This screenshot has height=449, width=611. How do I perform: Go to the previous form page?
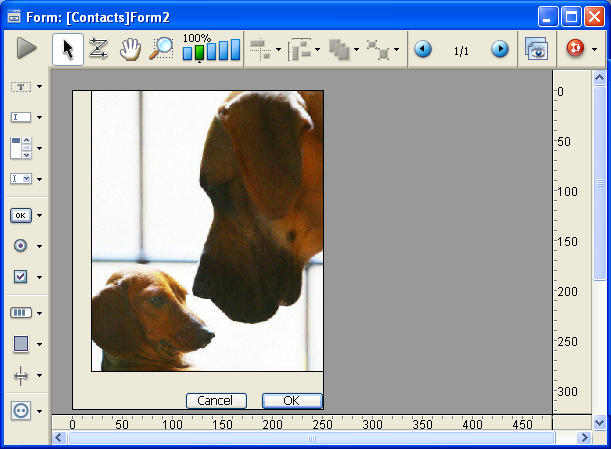423,49
